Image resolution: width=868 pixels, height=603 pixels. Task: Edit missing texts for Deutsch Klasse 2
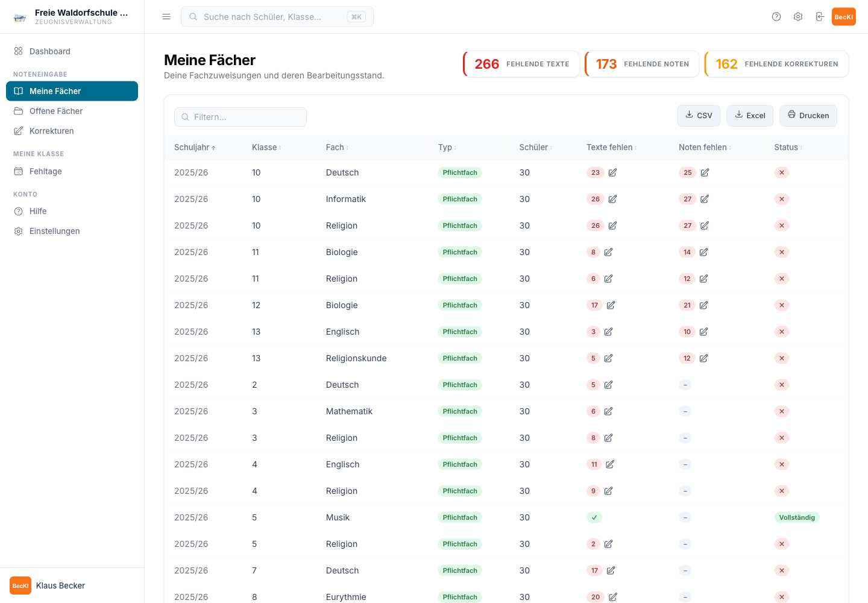point(608,385)
